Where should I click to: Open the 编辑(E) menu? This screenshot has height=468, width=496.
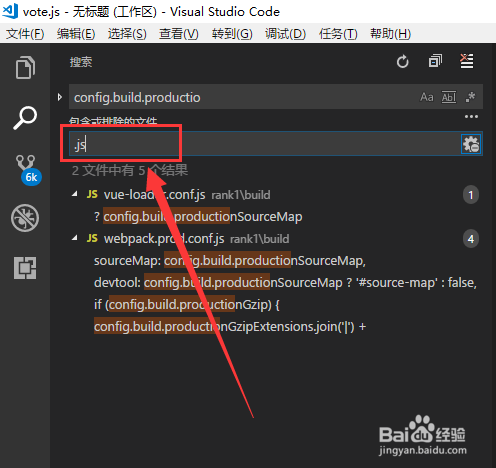76,34
